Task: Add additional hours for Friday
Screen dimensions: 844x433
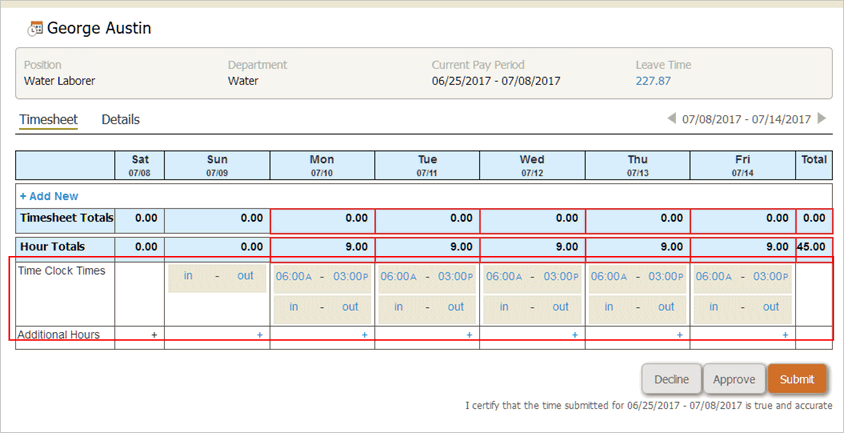Action: [785, 334]
